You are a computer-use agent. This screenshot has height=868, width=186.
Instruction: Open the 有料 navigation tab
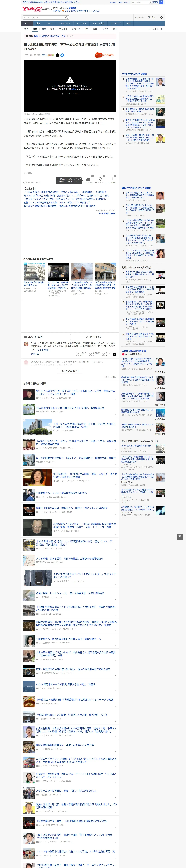pos(128,24)
